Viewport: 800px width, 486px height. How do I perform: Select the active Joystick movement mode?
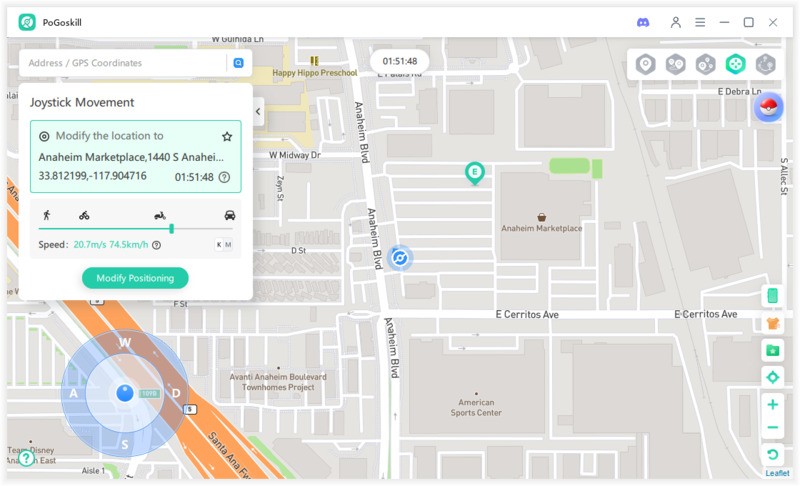point(736,64)
